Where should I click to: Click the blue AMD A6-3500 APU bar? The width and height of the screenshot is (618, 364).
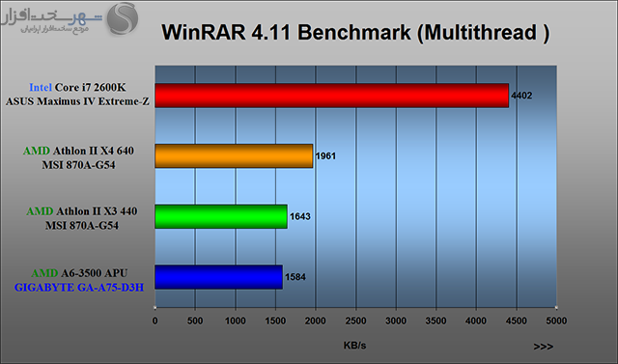(218, 277)
